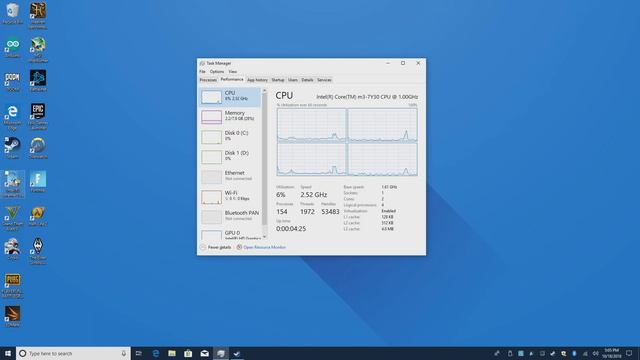Open the Recycle Bin desktop icon
The width and height of the screenshot is (640, 360).
pyautogui.click(x=12, y=13)
